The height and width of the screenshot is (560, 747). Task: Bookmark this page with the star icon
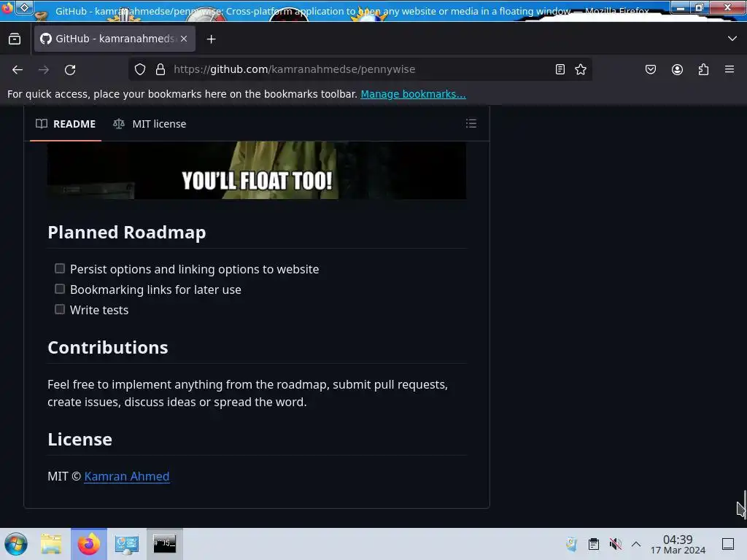click(x=581, y=69)
